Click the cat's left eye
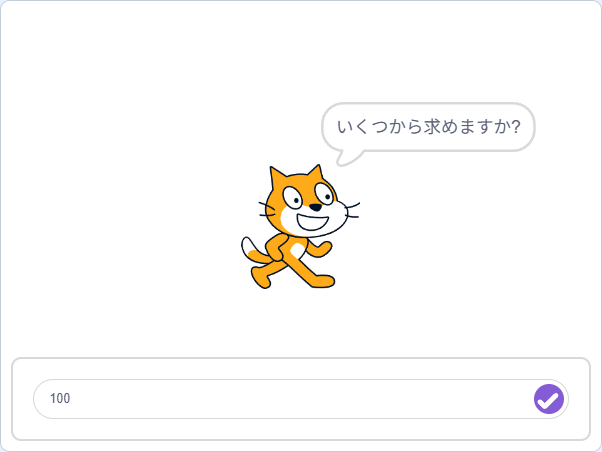 (293, 198)
